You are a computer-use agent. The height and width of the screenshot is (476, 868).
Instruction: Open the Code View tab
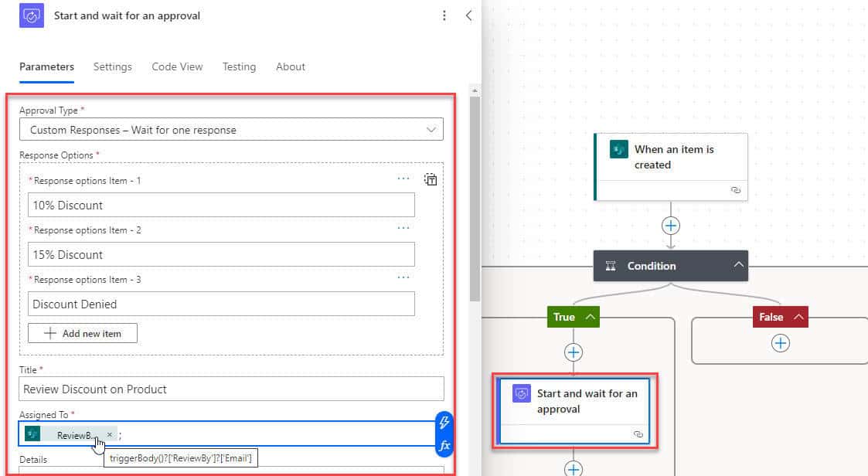177,67
